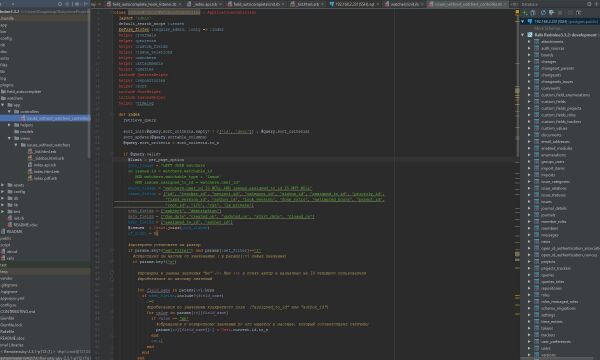600x360 pixels.
Task: Click the file icon beside README.rdoc
Action: click(x=10, y=225)
